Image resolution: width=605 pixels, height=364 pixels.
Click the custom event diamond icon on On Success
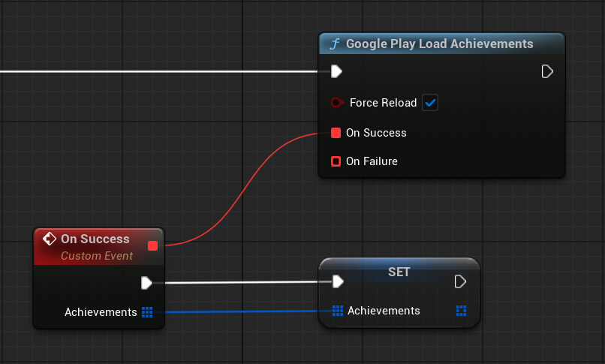click(50, 239)
